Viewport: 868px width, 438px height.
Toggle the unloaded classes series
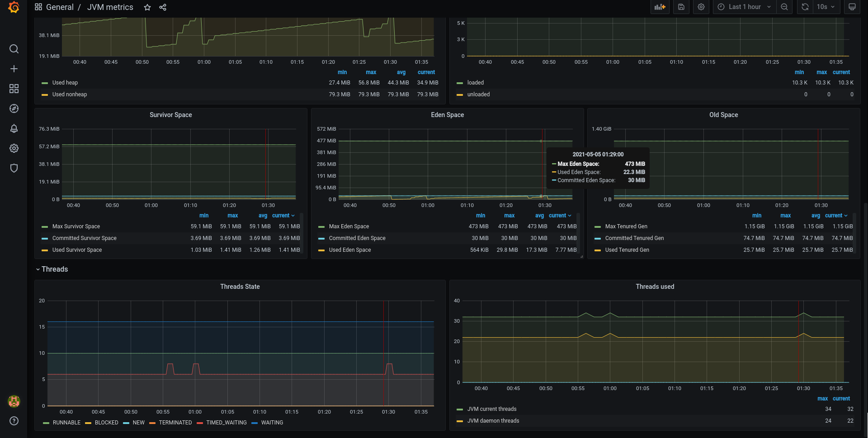tap(478, 94)
